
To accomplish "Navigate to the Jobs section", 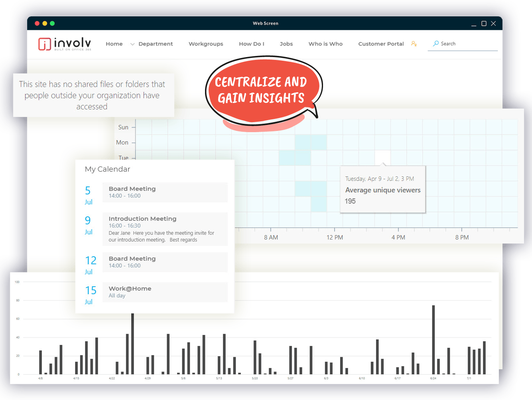I will 286,44.
